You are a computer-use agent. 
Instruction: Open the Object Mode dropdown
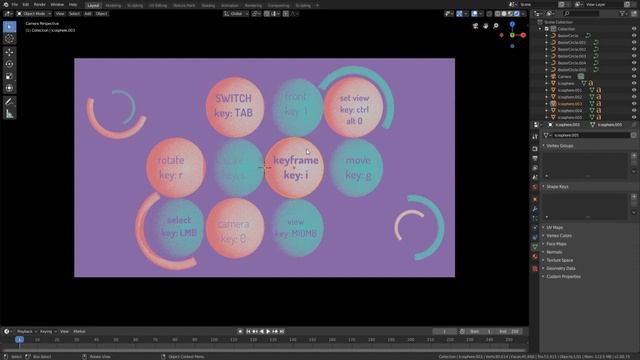[33, 13]
